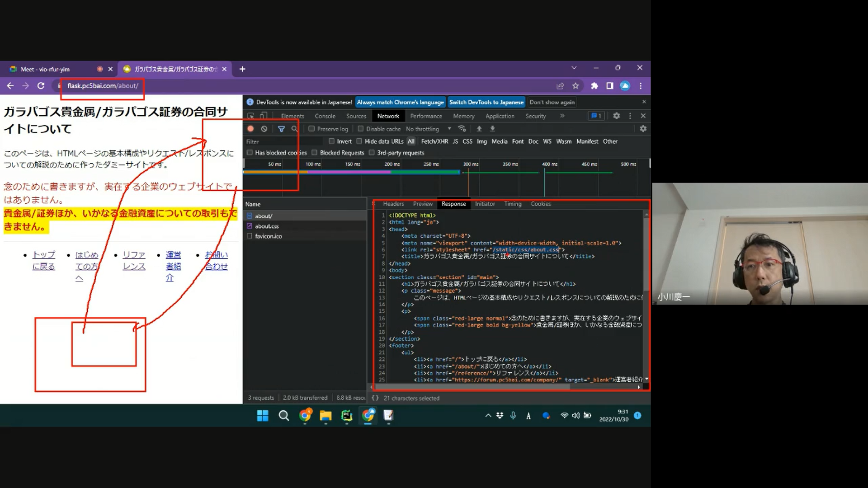
Task: Click the browser reload button
Action: click(41, 86)
